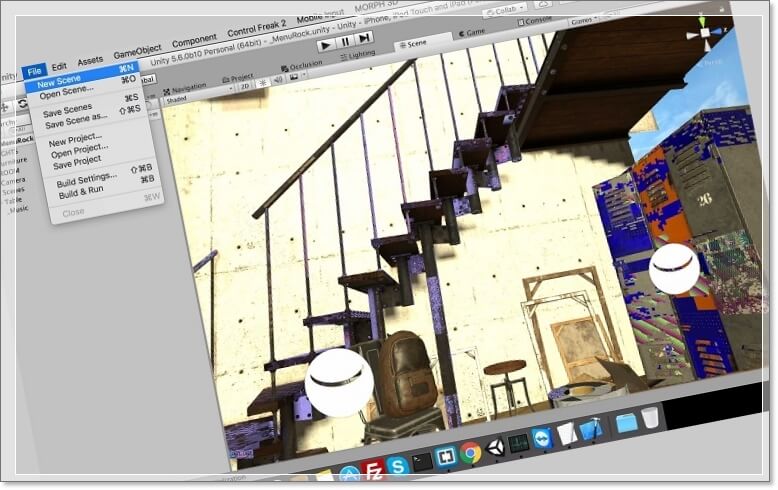This screenshot has width=778, height=490.
Task: Switch to the Game tab
Action: [x=472, y=32]
